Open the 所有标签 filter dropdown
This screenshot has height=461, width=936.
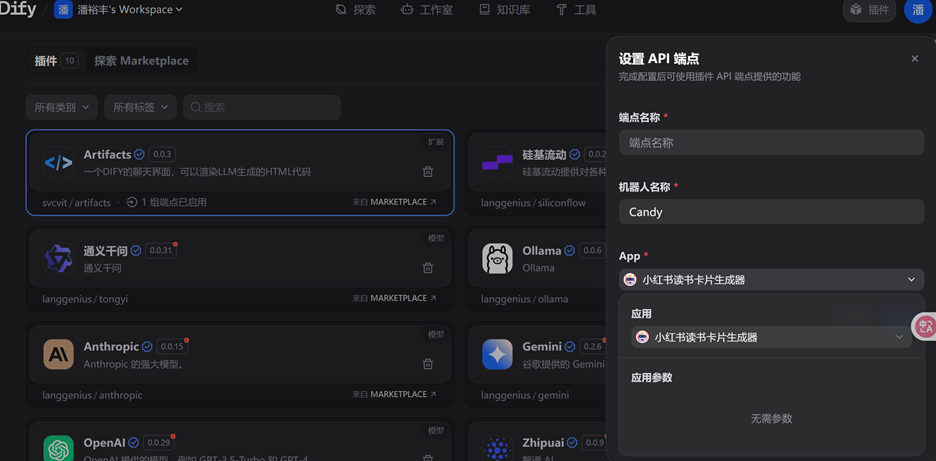pos(140,107)
